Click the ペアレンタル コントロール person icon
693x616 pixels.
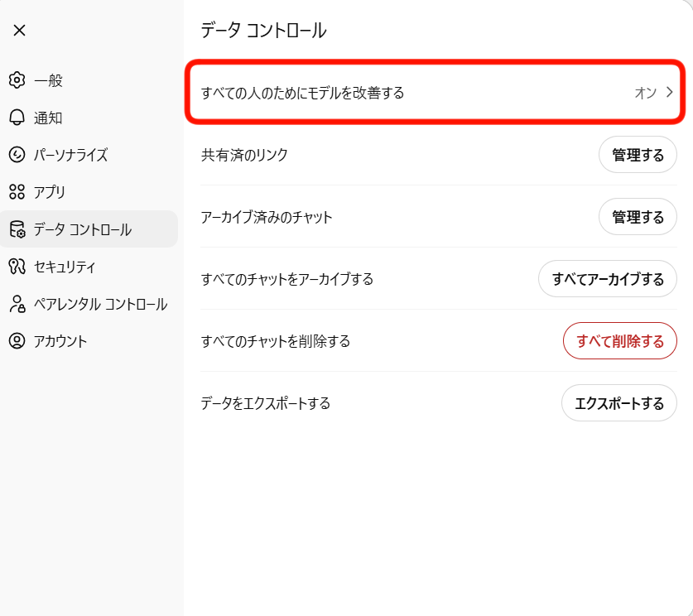click(17, 304)
